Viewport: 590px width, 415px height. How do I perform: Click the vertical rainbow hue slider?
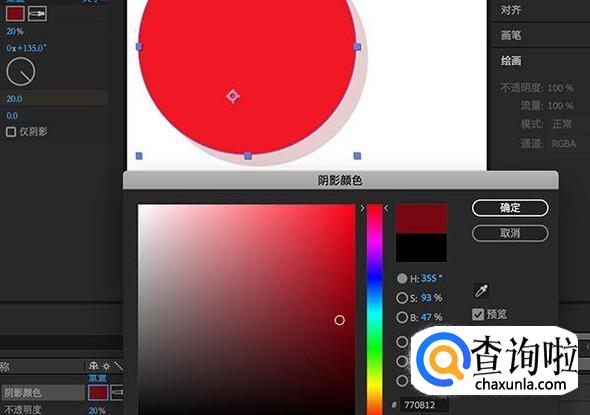(374, 309)
